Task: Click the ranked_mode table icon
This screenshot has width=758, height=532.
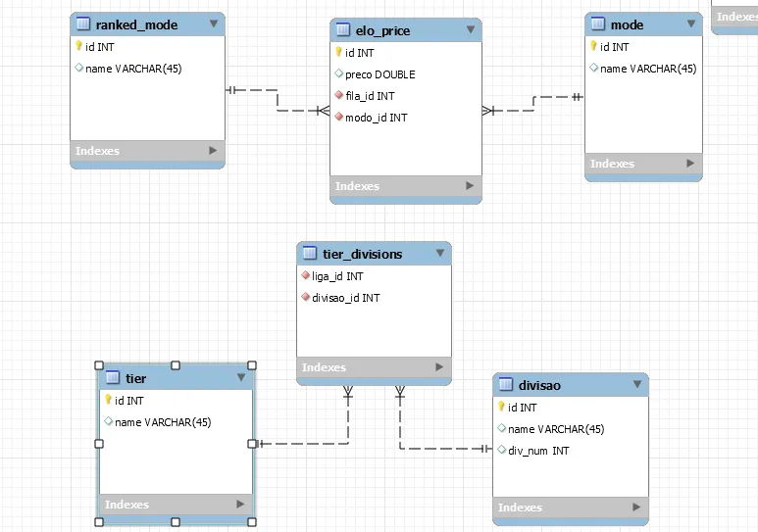Action: coord(83,24)
